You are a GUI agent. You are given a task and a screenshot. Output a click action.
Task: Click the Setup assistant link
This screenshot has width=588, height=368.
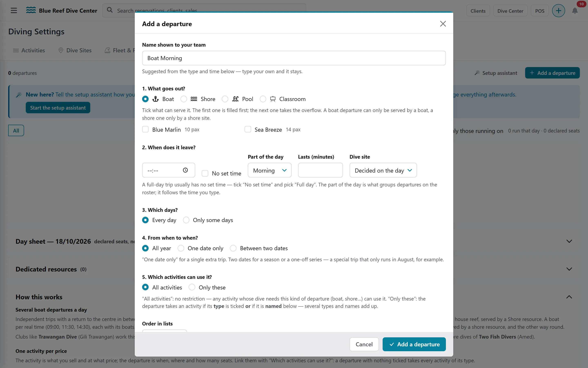tap(496, 73)
